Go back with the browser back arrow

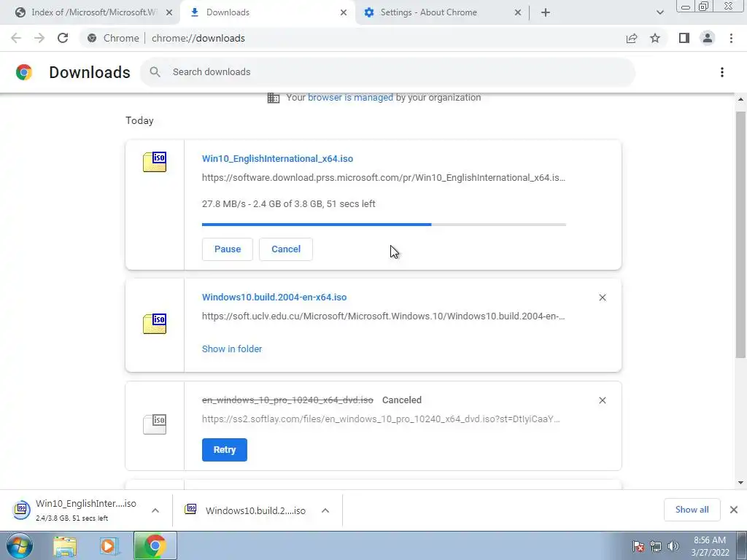(x=16, y=38)
